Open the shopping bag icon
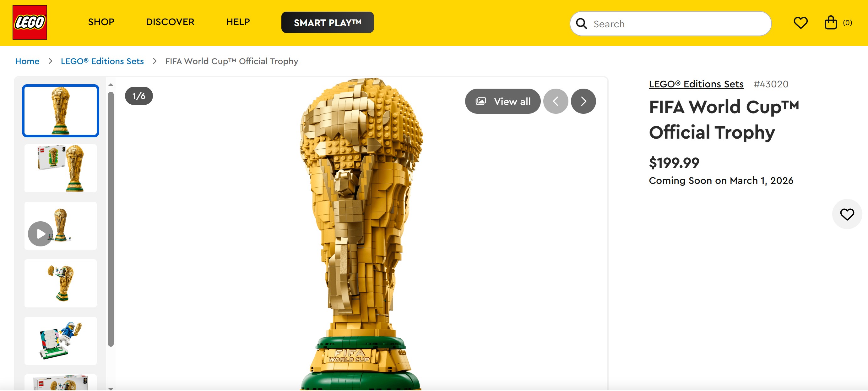Screen dimensions: 868x391 click(831, 23)
